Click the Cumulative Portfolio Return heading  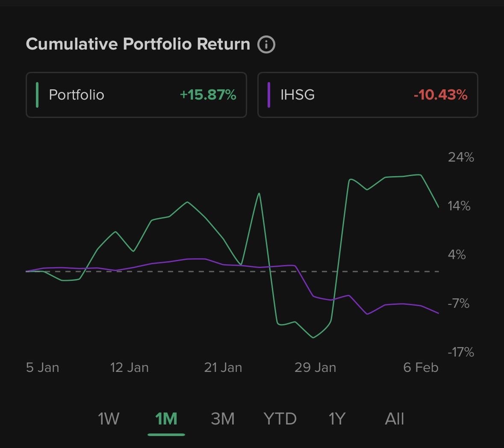[x=138, y=44]
